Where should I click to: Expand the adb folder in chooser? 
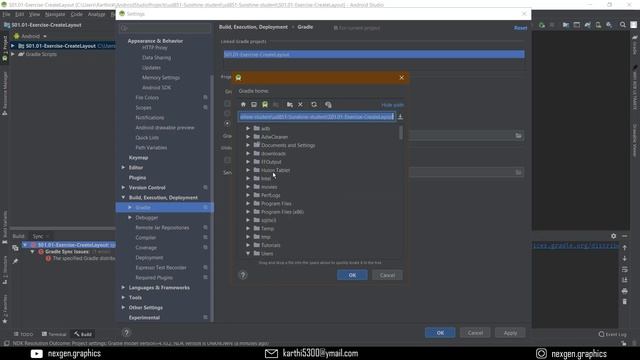248,129
